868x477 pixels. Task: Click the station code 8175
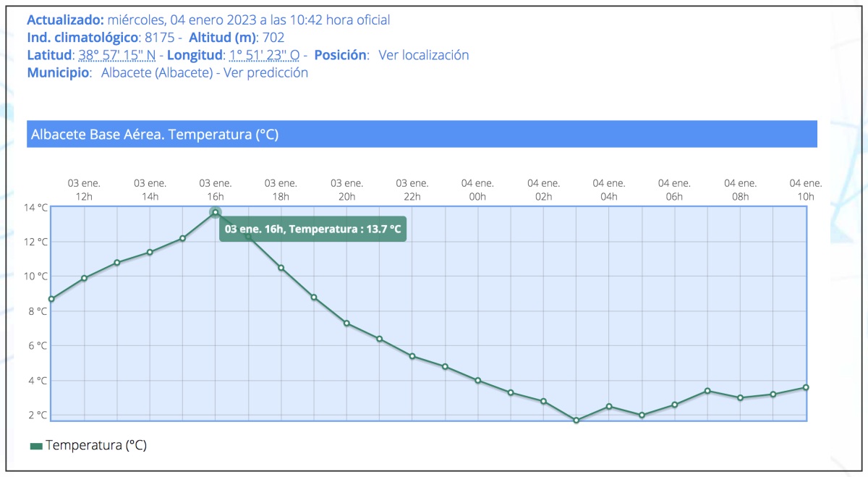(160, 38)
